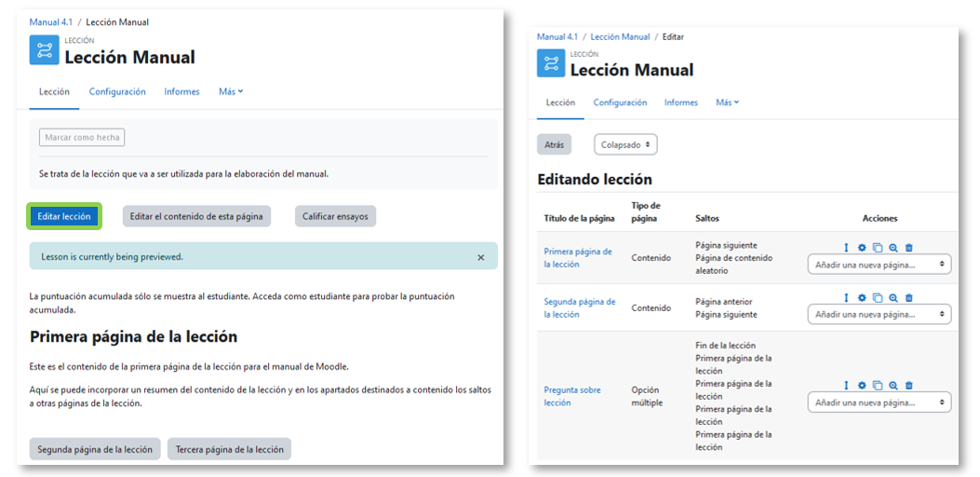Open the Colapsado view dropdown
980x477 pixels.
click(x=625, y=145)
